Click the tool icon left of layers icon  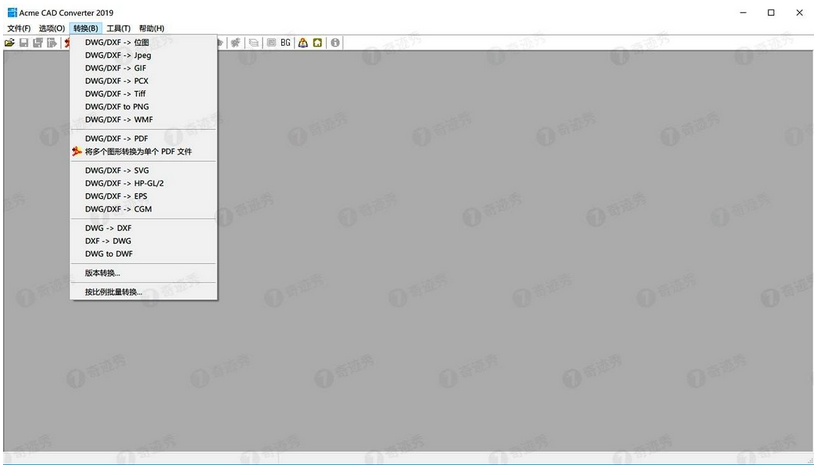(x=236, y=43)
